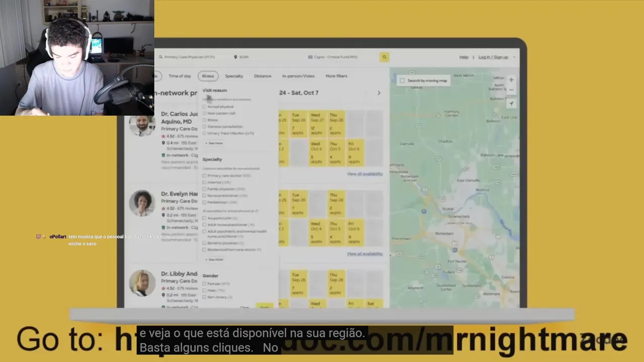The width and height of the screenshot is (644, 362).
Task: Expand See more under Specialty list
Action: (214, 259)
